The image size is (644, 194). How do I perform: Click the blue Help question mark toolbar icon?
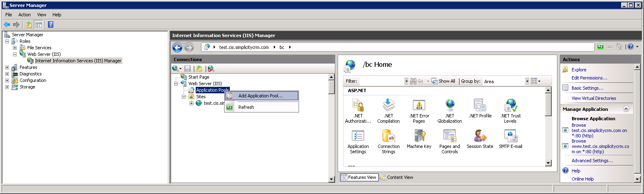coord(50,24)
